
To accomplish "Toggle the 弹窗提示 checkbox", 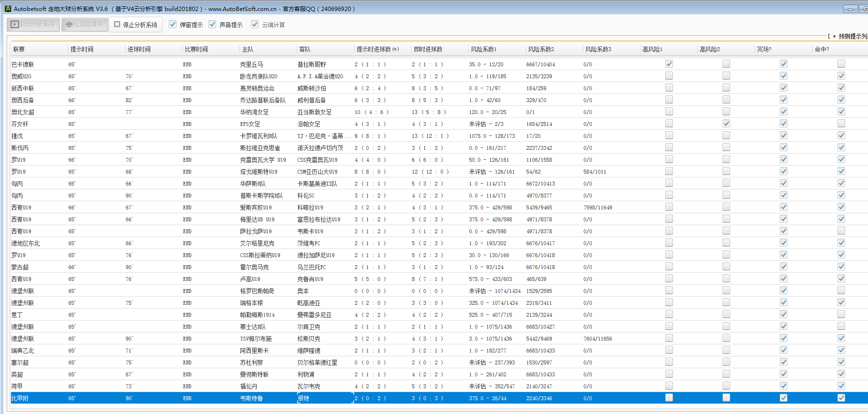I will [x=173, y=25].
